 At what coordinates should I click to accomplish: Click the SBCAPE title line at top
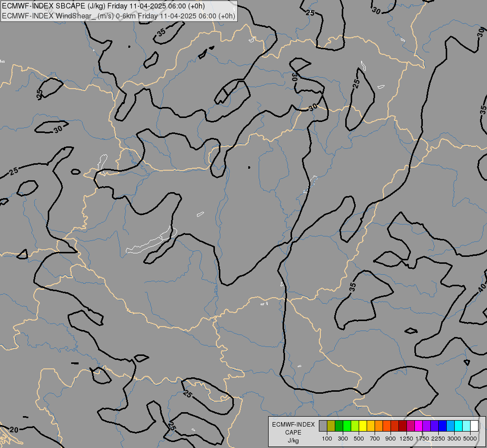point(103,6)
